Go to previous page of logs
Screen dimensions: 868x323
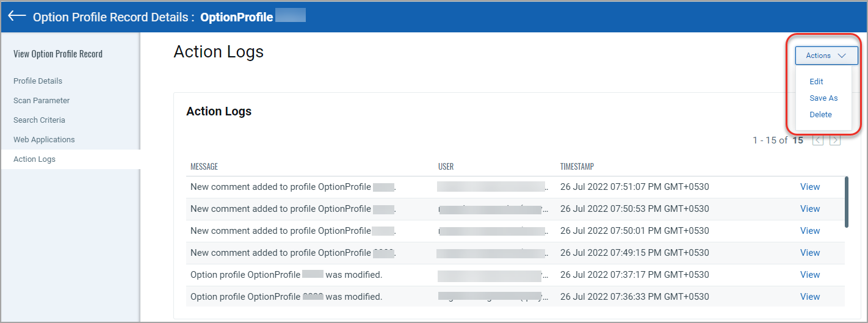(x=818, y=140)
